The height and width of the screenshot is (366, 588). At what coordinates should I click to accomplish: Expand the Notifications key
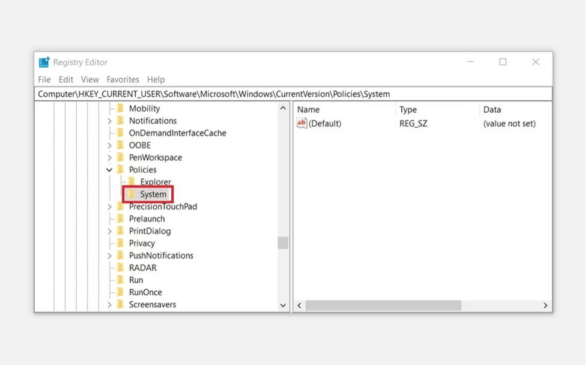(109, 121)
